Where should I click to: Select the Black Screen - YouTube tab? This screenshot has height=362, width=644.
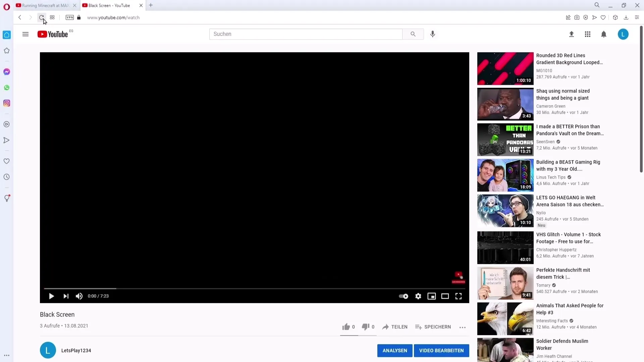[109, 5]
